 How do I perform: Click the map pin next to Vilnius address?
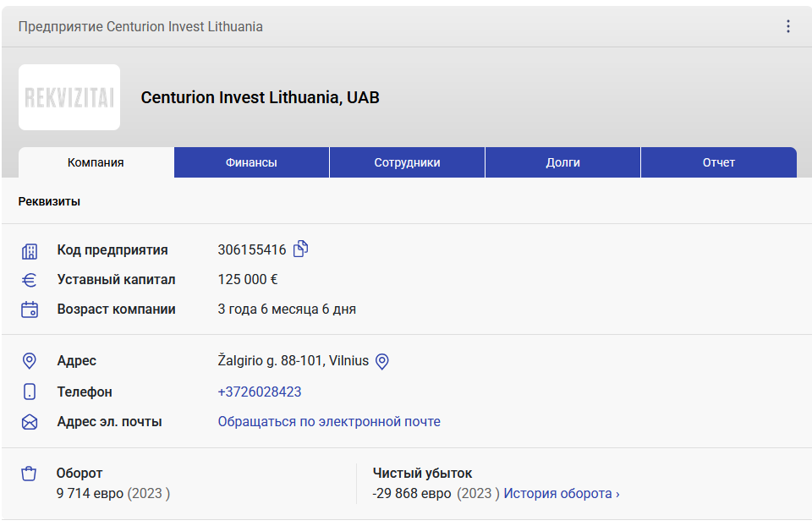pos(381,361)
